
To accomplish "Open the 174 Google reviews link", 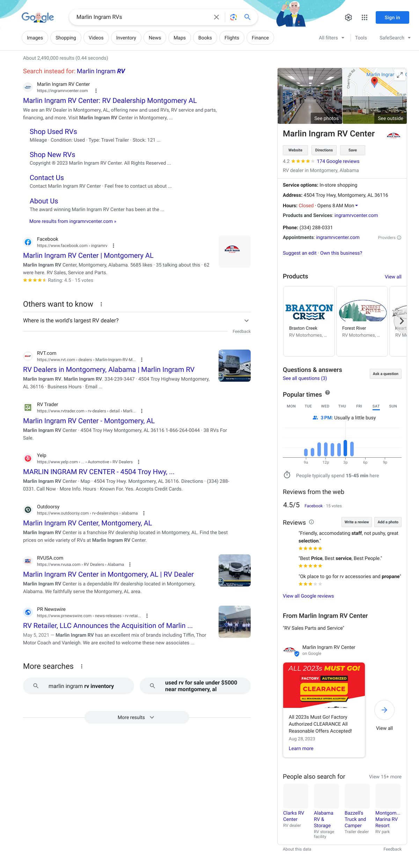I will 338,161.
